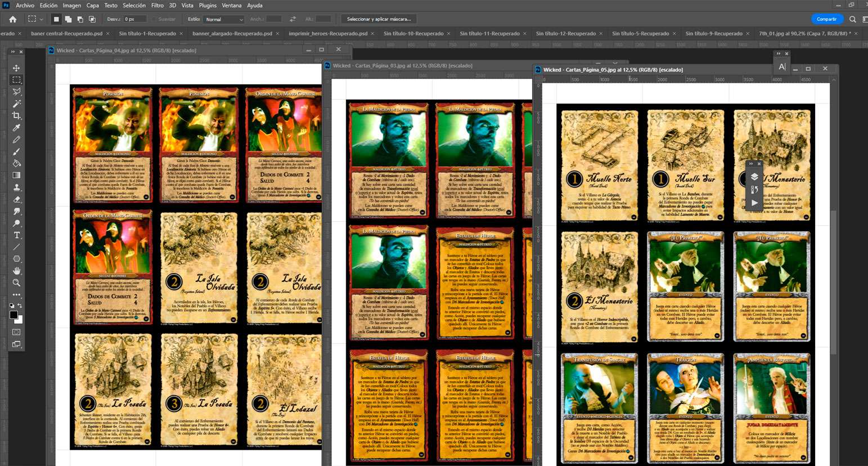Close the Sin título-12-Recuperado tab
This screenshot has height=466, width=868.
[x=602, y=34]
